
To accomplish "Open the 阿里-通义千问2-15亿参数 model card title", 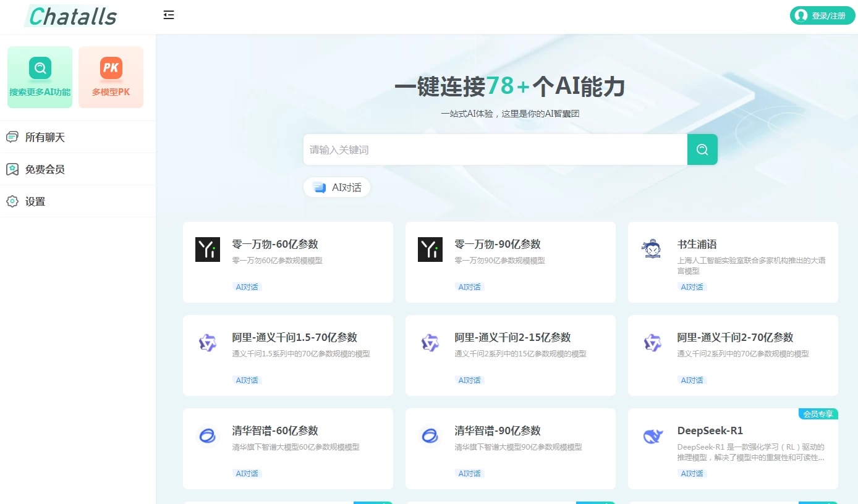I will click(x=512, y=337).
